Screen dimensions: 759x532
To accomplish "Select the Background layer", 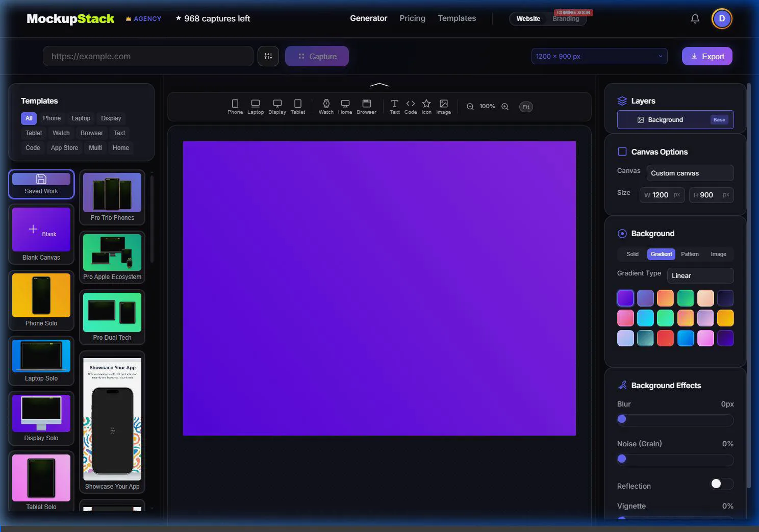I will point(675,120).
